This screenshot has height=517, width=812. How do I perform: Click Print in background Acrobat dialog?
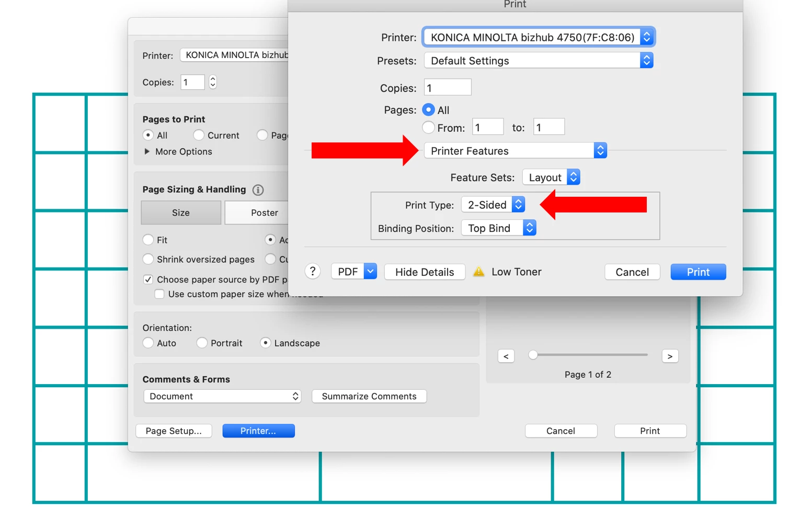[x=650, y=431]
